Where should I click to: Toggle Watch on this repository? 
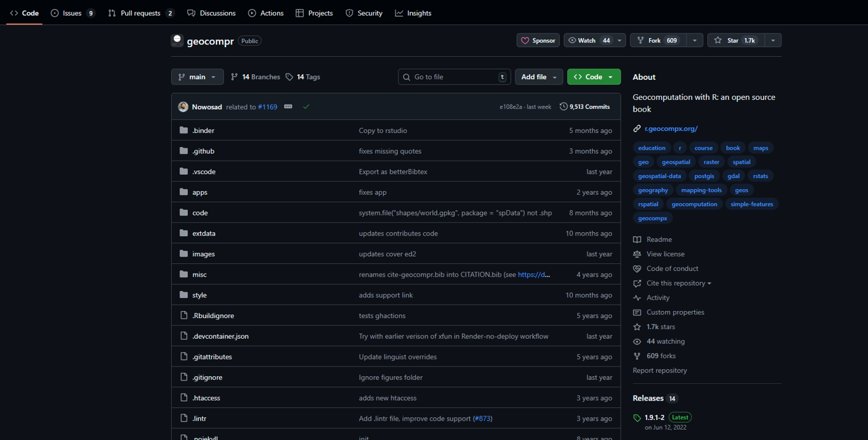point(587,41)
